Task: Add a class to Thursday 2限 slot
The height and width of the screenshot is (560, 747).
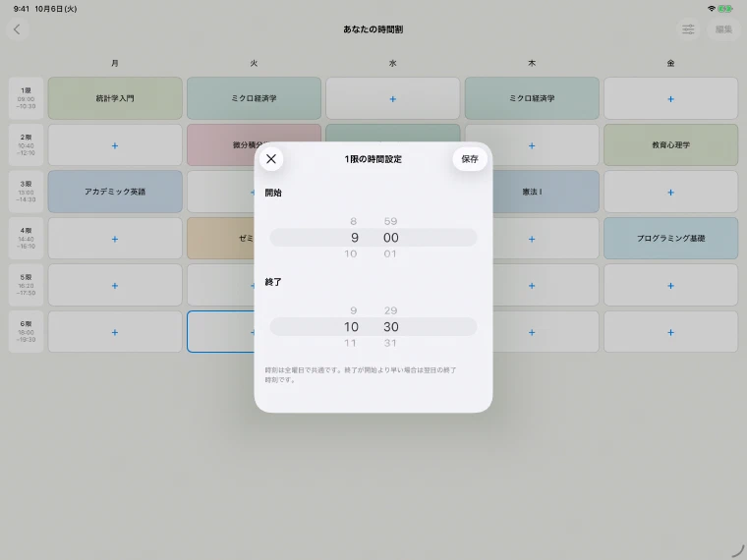Action: click(532, 145)
